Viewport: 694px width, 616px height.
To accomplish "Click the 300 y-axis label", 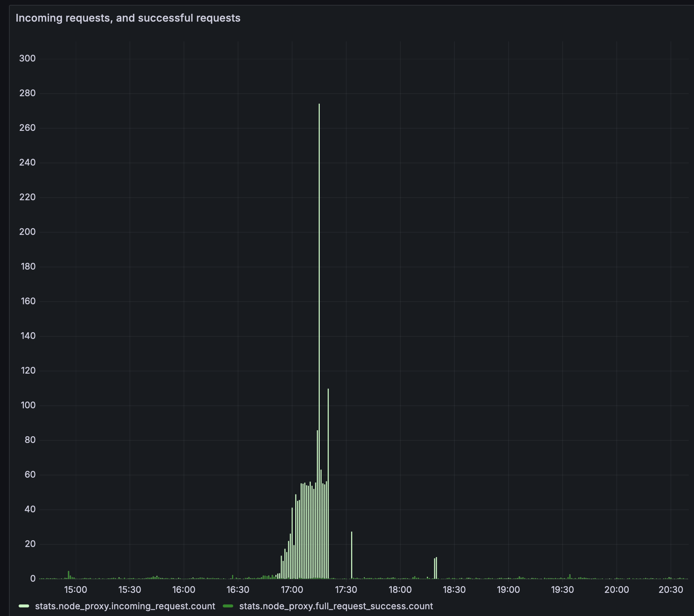I will pyautogui.click(x=27, y=58).
